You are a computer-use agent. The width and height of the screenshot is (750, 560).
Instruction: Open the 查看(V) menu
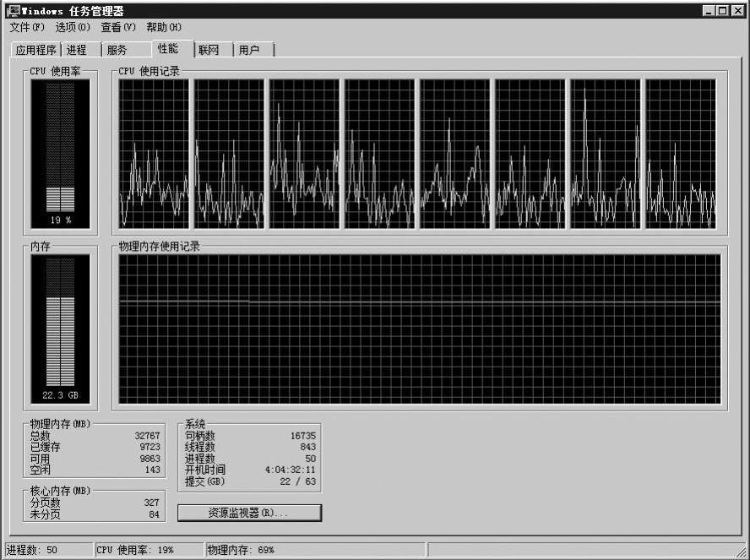118,27
